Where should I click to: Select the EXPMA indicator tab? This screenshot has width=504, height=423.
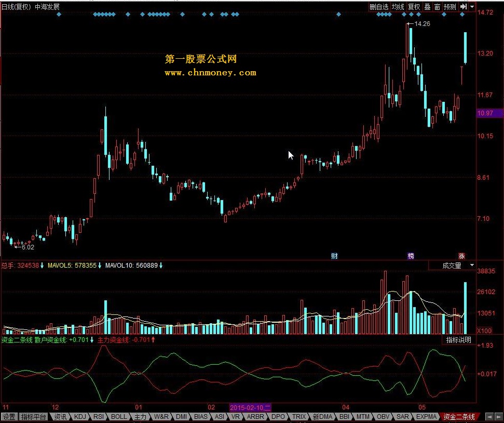point(427,417)
